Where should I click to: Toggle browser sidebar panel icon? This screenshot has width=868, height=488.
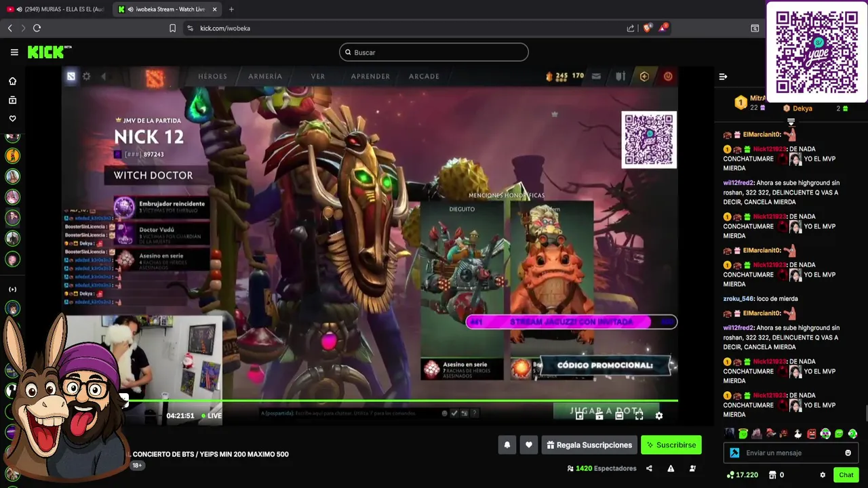click(x=755, y=28)
